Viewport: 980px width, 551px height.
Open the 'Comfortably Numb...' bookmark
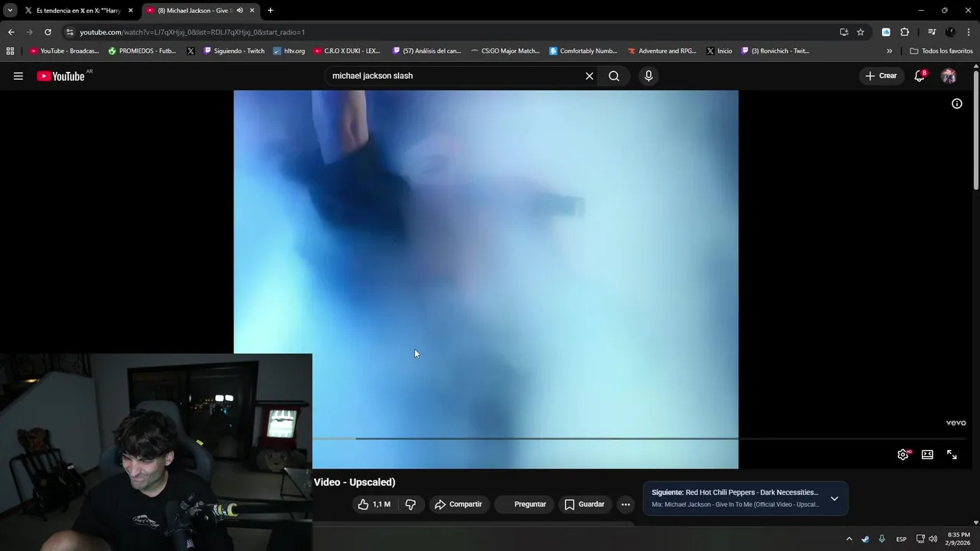coord(583,51)
